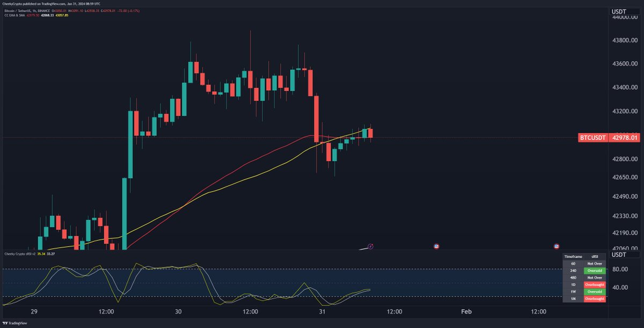The width and height of the screenshot is (644, 328).
Task: Click the 42490.00 price axis label
Action: pos(625,196)
